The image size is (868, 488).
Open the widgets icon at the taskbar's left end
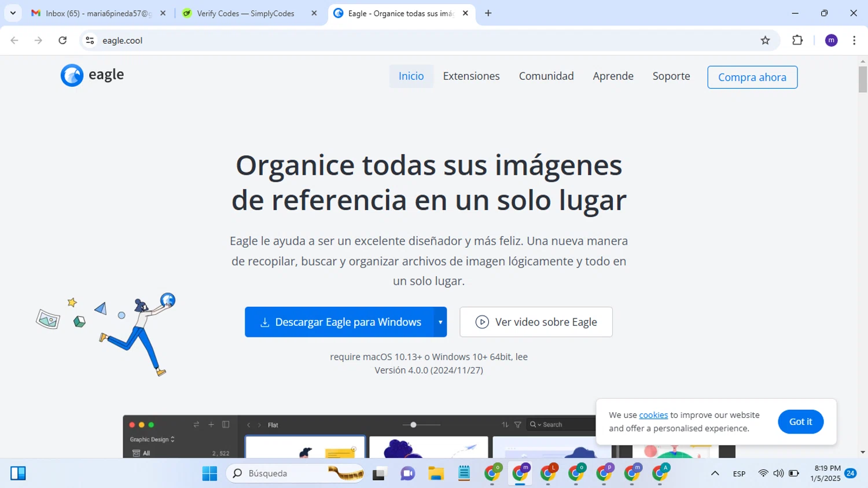18,474
